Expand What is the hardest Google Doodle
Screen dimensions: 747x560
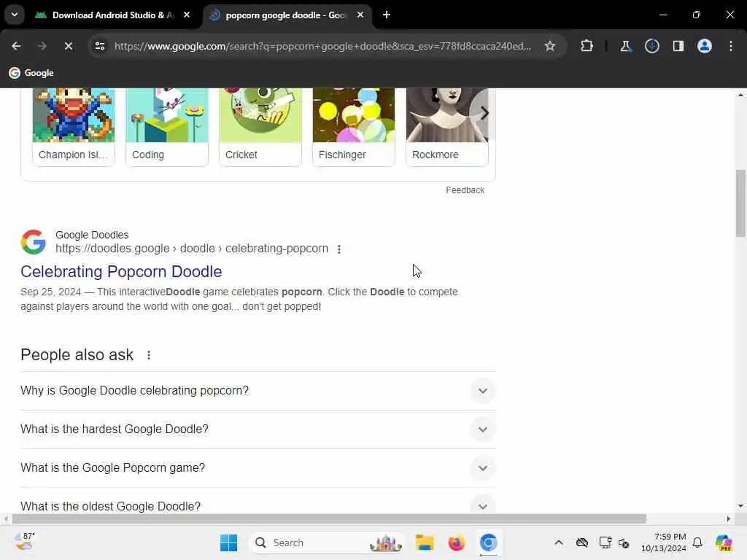258,429
